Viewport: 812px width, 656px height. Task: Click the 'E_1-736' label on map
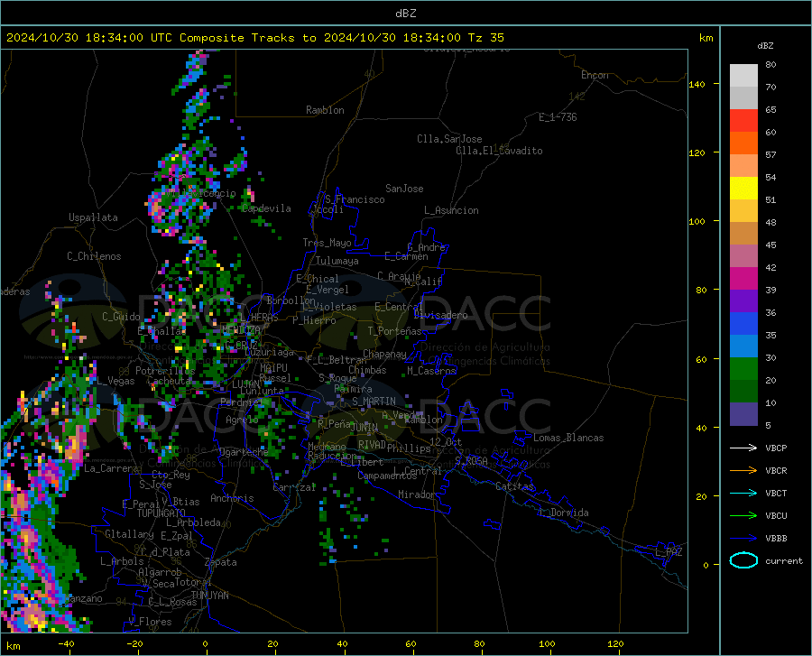tap(558, 117)
